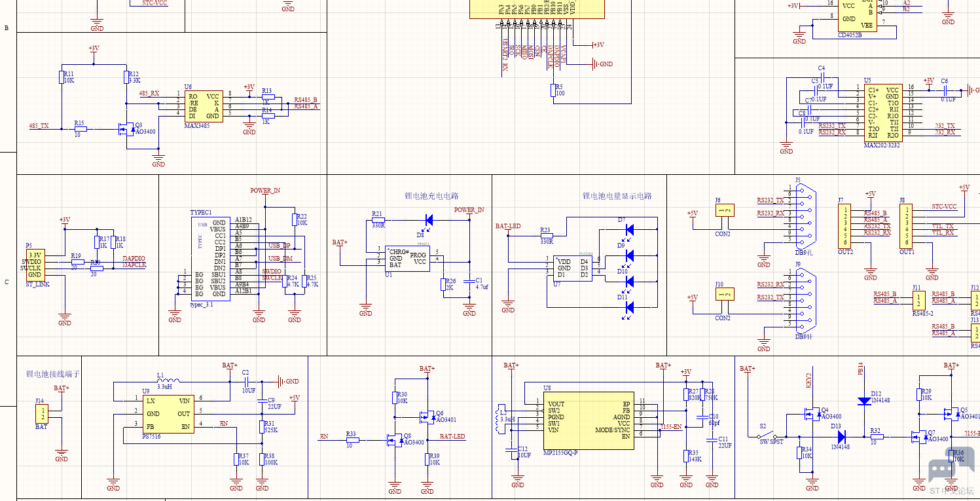Select the R33 resistor on the EN line
Image resolution: width=980 pixels, height=501 pixels.
[352, 440]
